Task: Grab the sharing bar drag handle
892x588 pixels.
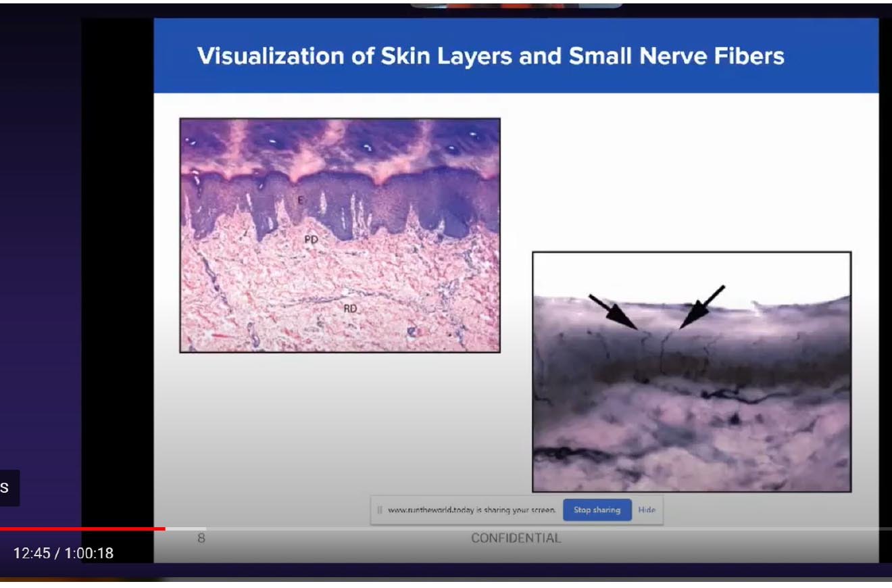Action: coord(380,510)
